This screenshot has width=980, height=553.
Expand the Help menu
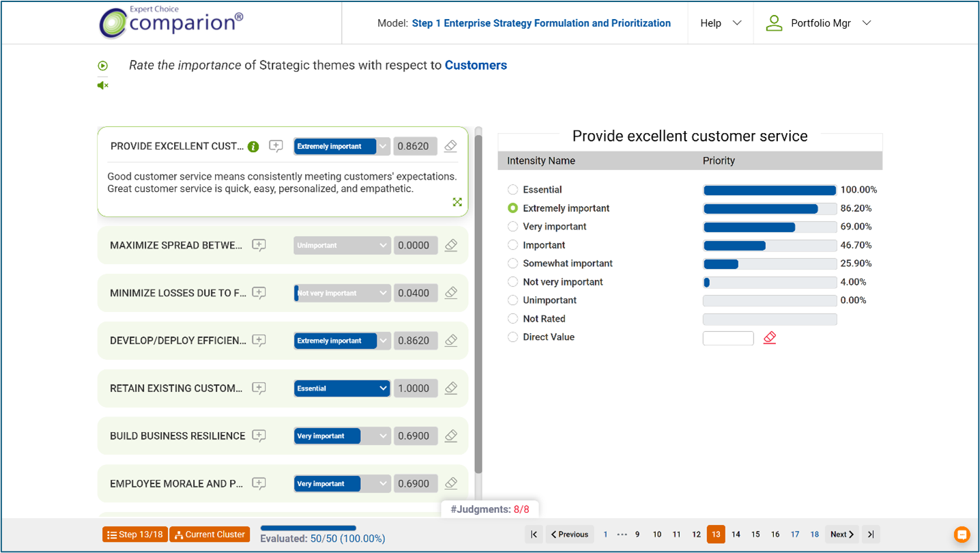[x=720, y=23]
